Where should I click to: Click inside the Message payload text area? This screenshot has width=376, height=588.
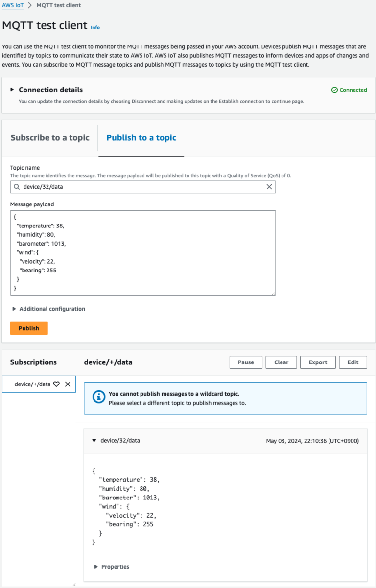(142, 252)
